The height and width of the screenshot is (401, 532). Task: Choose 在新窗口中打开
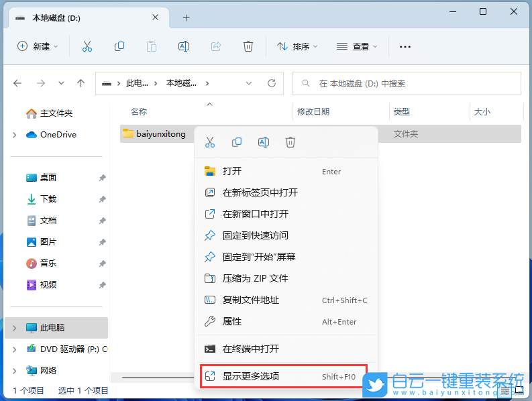click(286, 214)
